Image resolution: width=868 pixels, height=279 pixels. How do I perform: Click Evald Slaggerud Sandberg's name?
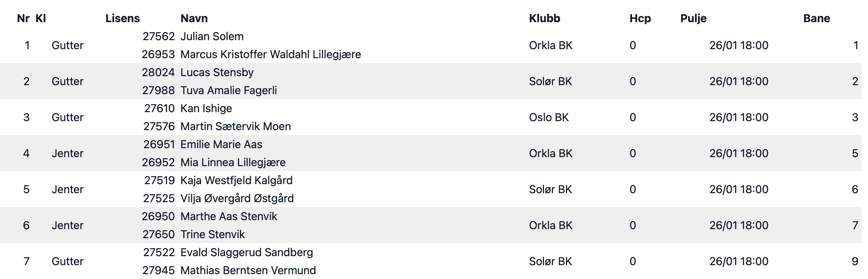[247, 252]
